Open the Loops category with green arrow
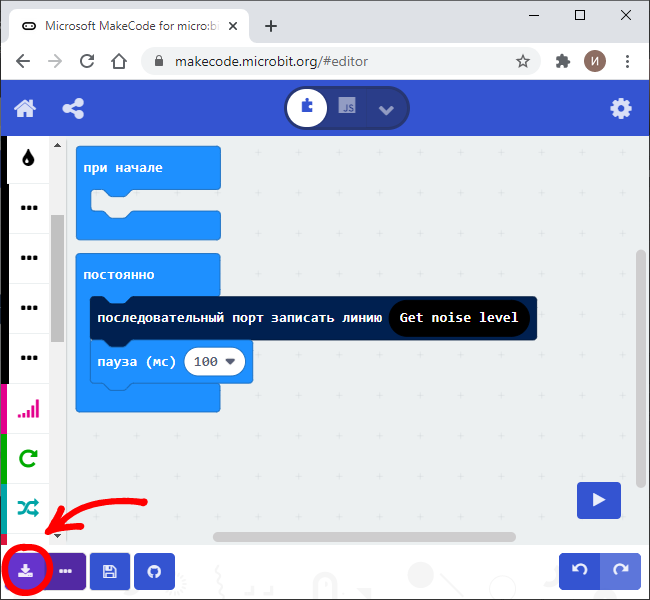Screen dimensions: 650x600 pos(28,459)
